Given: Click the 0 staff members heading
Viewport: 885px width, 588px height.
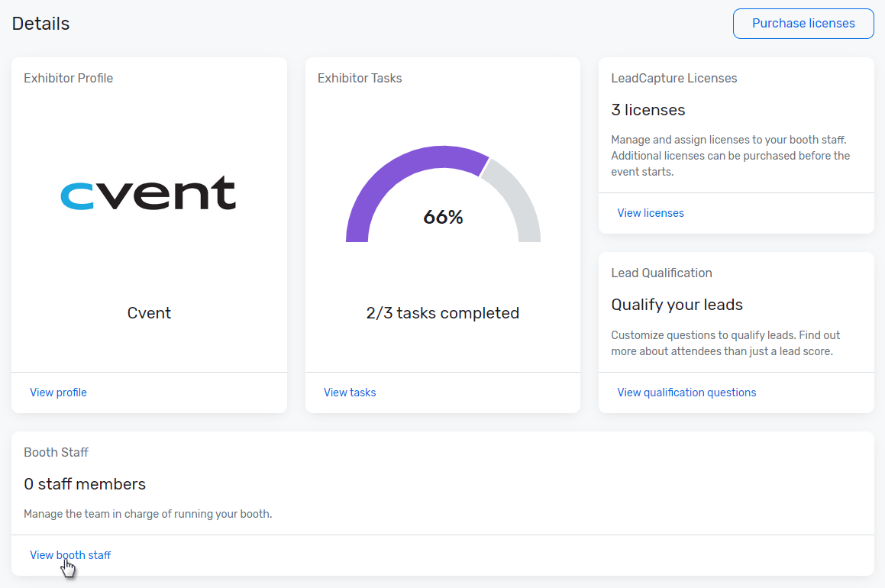Looking at the screenshot, I should 85,484.
